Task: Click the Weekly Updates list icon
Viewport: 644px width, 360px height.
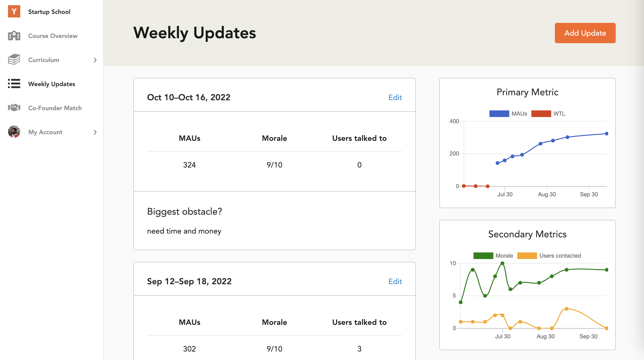Action: [x=14, y=84]
